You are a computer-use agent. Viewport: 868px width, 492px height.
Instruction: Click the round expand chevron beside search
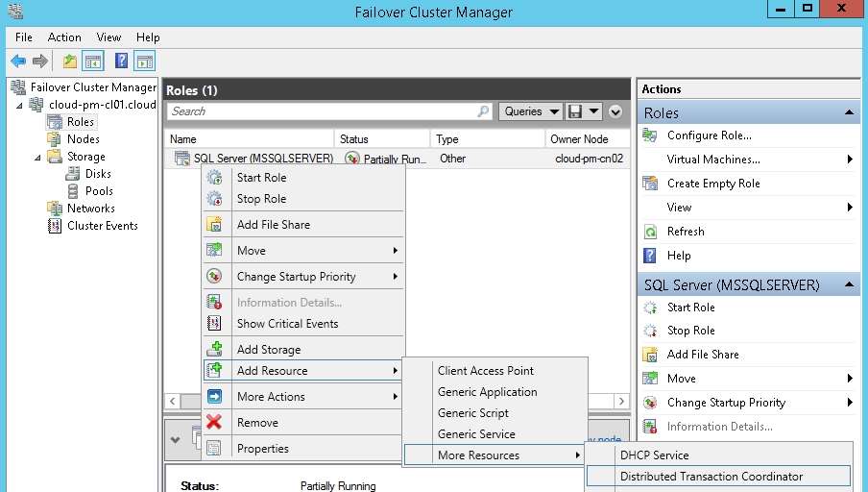(x=615, y=111)
